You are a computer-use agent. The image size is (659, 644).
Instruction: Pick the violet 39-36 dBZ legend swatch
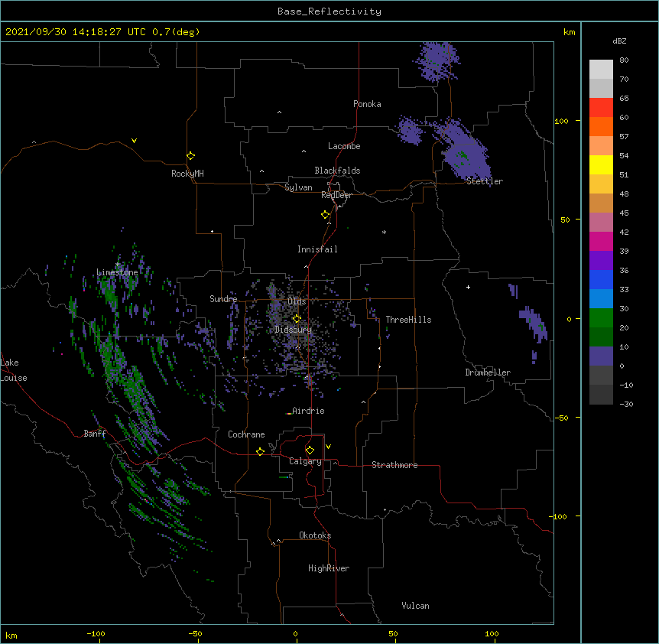tap(601, 261)
